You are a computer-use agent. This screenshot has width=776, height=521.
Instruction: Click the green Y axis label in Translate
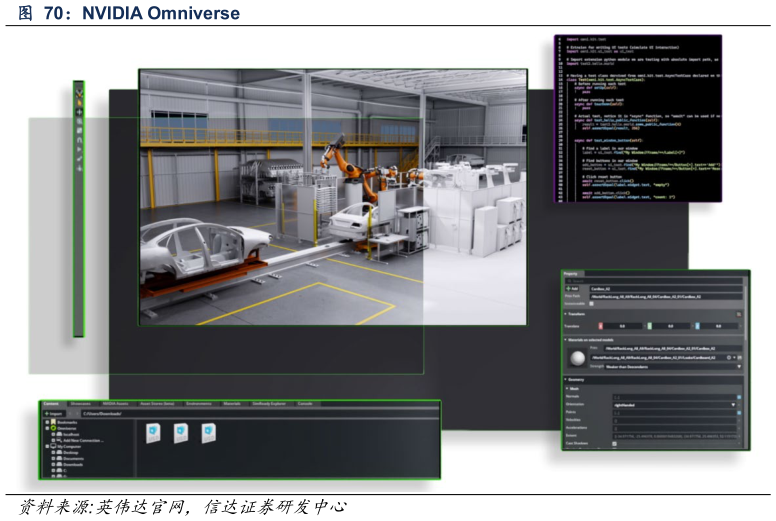(x=649, y=326)
